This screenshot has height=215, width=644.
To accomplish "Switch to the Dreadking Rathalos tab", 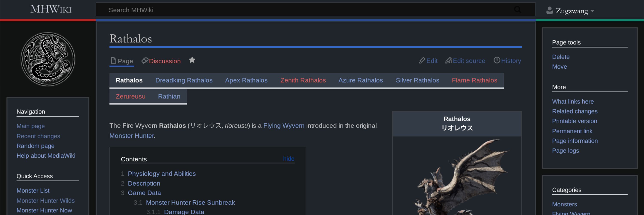I will coord(184,80).
